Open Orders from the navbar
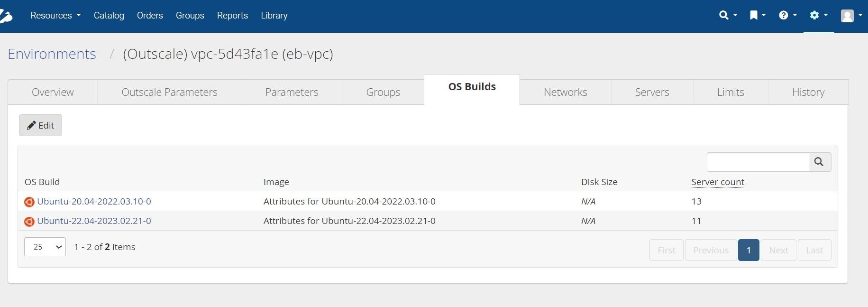The height and width of the screenshot is (307, 868). click(150, 16)
